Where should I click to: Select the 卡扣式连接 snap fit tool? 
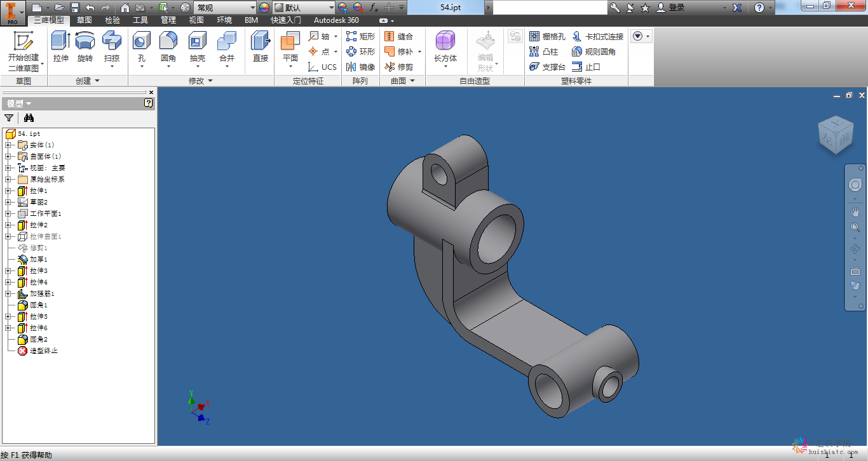click(597, 36)
